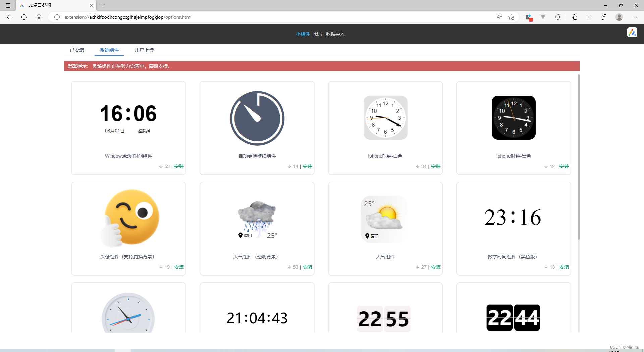Click the 数字时间组件（黑色版） title
Image resolution: width=644 pixels, height=352 pixels.
pos(514,257)
